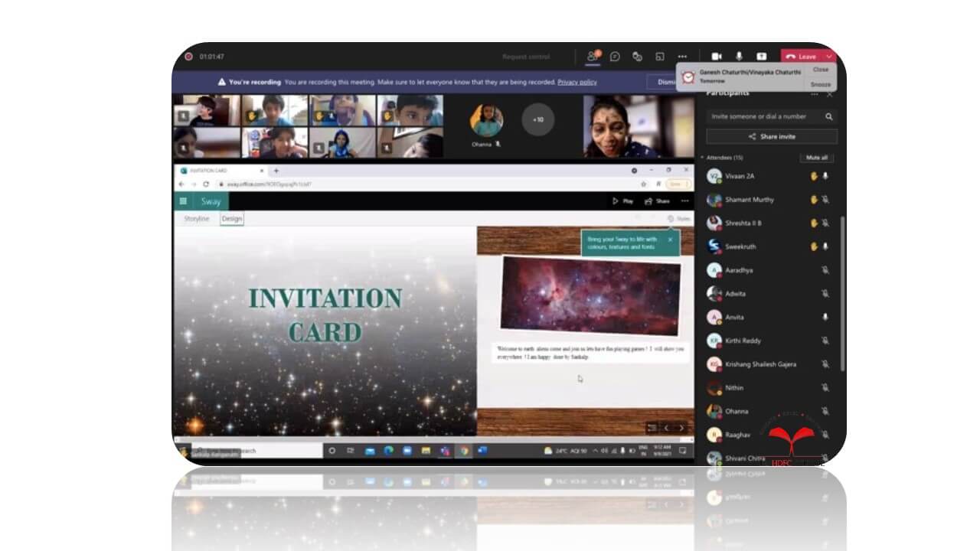
Task: Click Request control in meeting toolbar
Action: coord(526,57)
